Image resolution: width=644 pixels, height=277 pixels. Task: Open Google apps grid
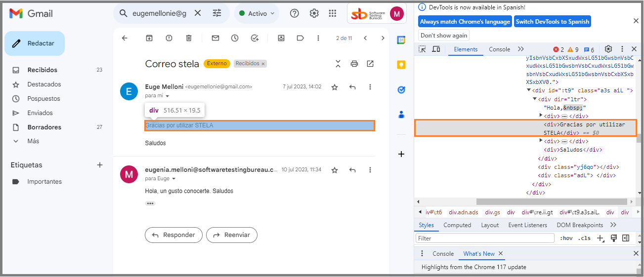pyautogui.click(x=333, y=13)
